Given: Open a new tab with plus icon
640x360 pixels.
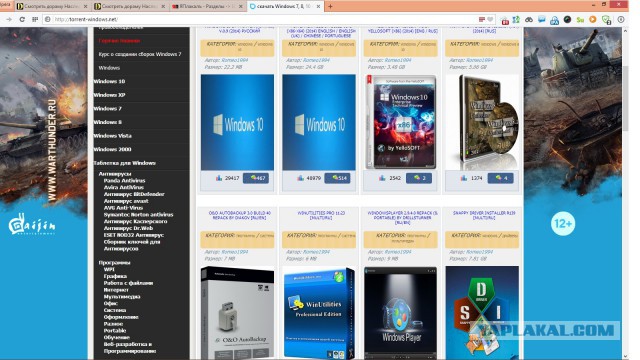Looking at the screenshot, I should point(330,6).
